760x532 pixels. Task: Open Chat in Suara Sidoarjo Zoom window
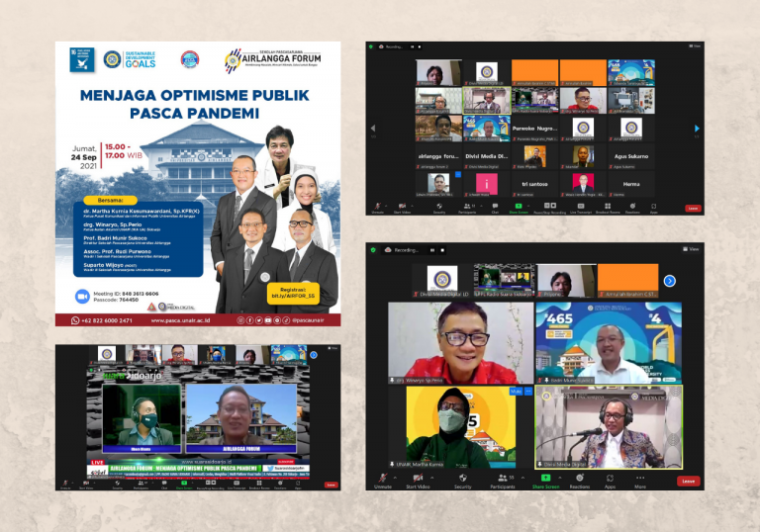coord(164,485)
